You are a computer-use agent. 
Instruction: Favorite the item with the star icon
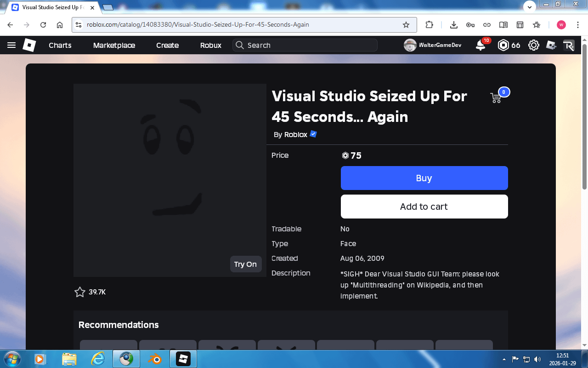point(80,292)
